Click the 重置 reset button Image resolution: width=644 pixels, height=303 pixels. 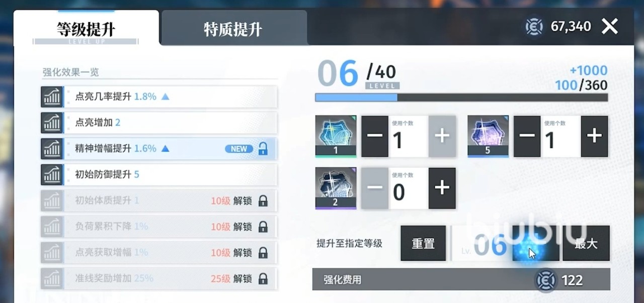[x=423, y=243]
